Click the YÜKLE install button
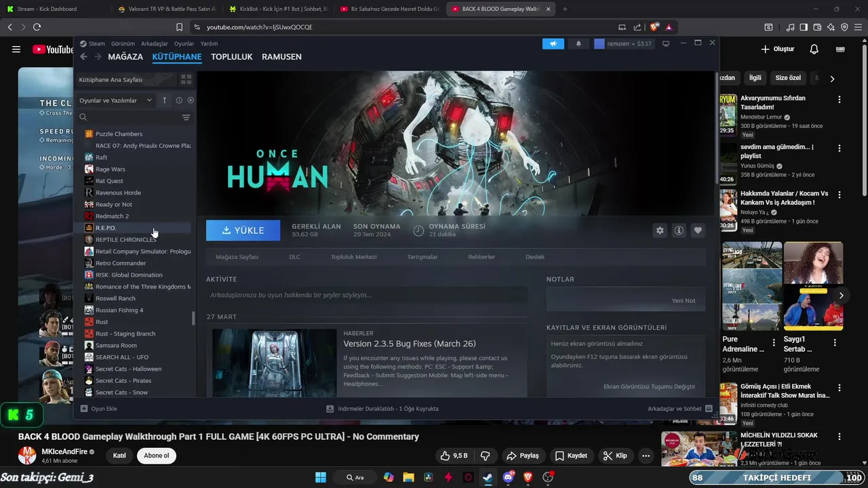This screenshot has height=488, width=868. tap(243, 230)
